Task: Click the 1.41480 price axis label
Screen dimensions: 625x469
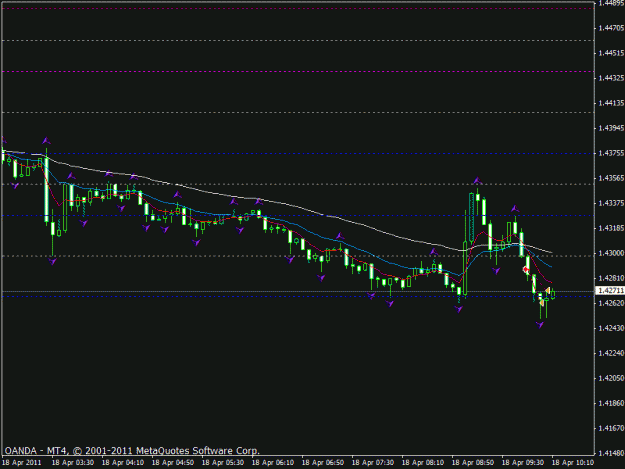Action: click(611, 453)
